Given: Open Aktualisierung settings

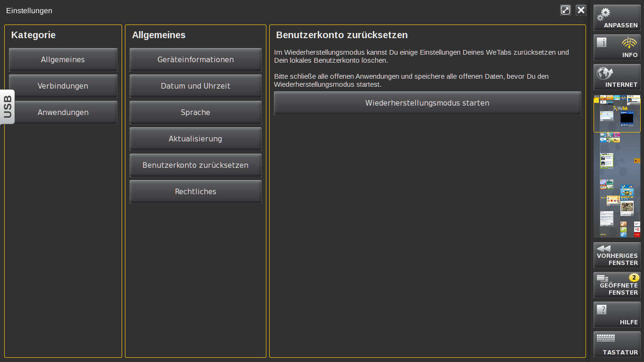Looking at the screenshot, I should pos(195,139).
